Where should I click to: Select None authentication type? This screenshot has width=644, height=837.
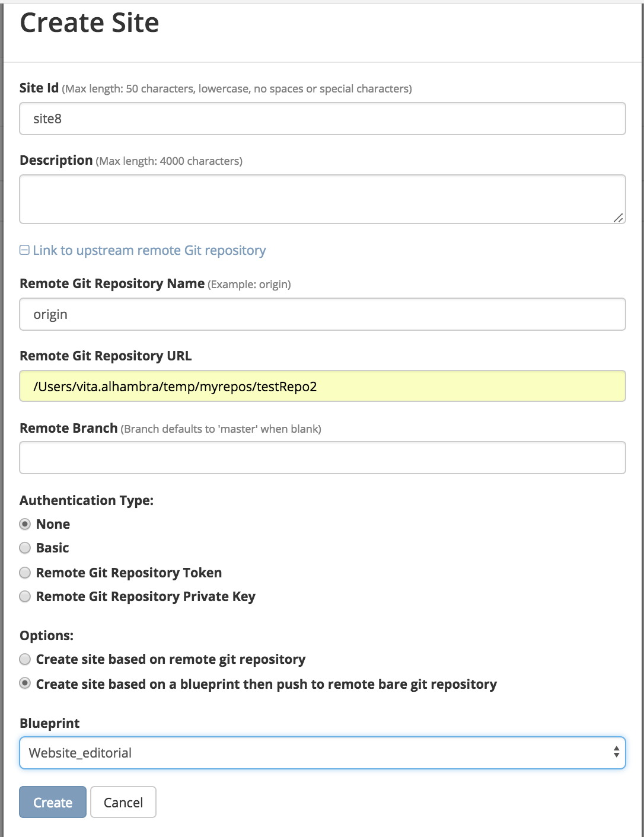[x=25, y=524]
